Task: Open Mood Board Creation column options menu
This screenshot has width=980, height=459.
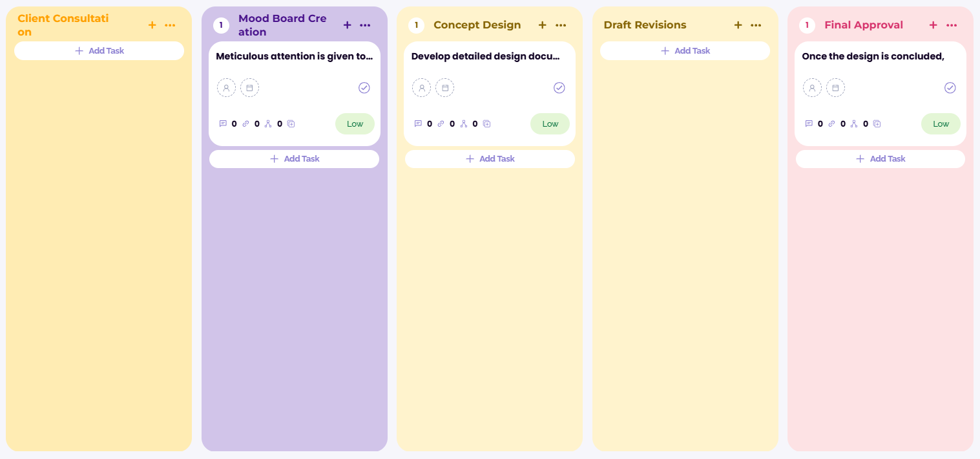Action: (365, 25)
